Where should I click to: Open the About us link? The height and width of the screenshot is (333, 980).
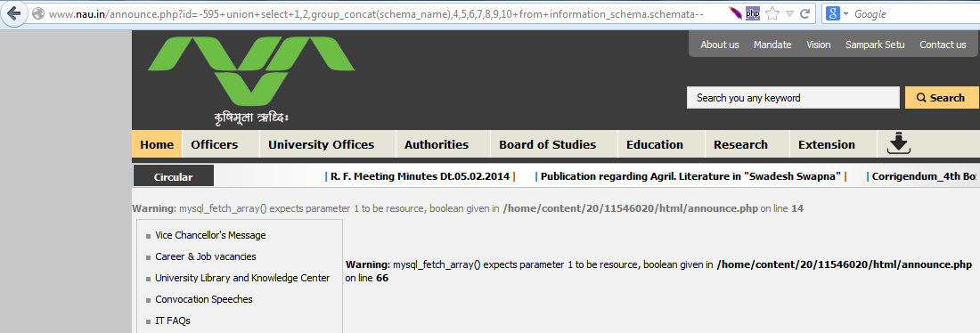[x=719, y=45]
